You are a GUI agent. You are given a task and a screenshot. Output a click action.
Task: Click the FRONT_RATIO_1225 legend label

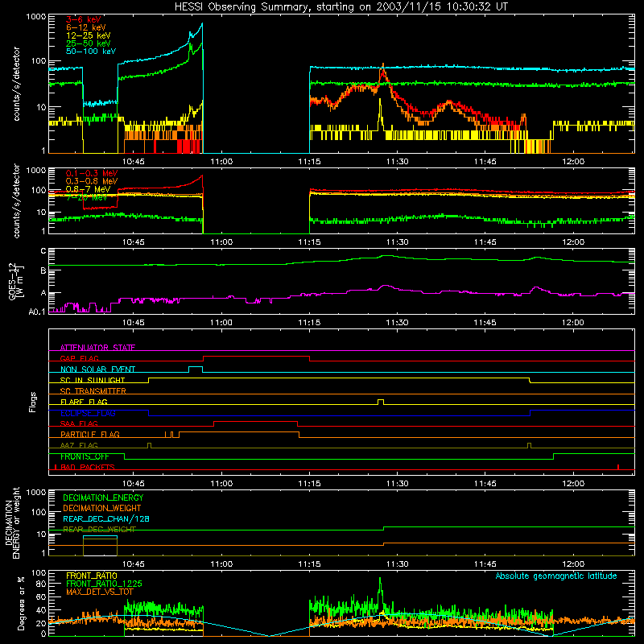click(104, 584)
